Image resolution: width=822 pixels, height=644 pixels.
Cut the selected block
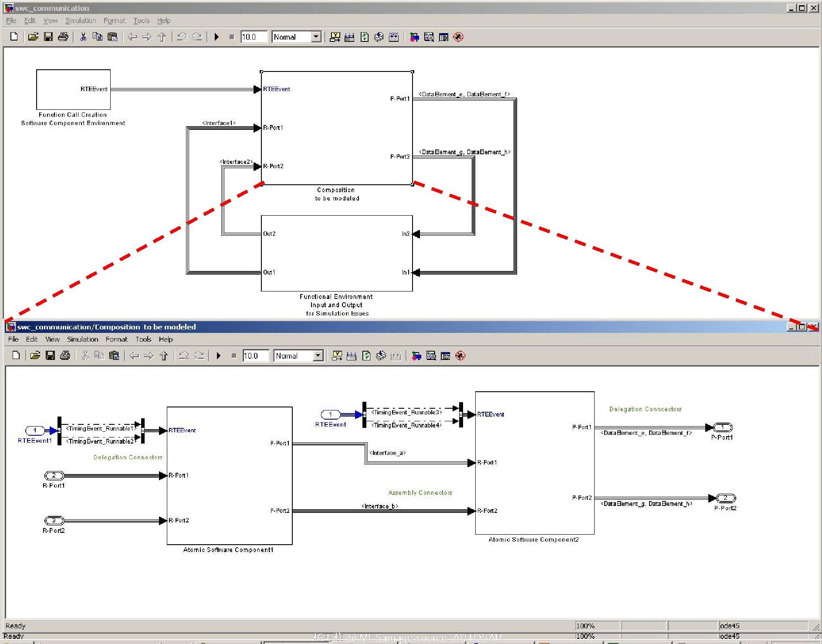(82, 37)
